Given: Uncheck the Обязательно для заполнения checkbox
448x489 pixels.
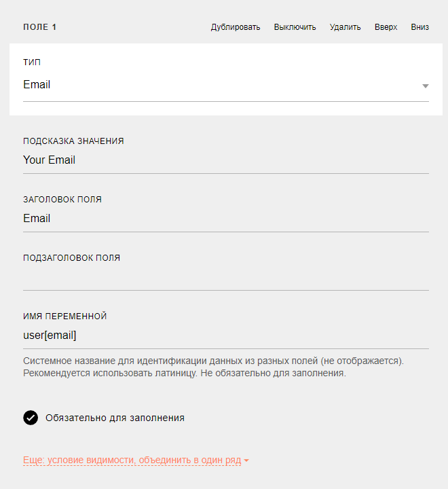Looking at the screenshot, I should tap(31, 418).
